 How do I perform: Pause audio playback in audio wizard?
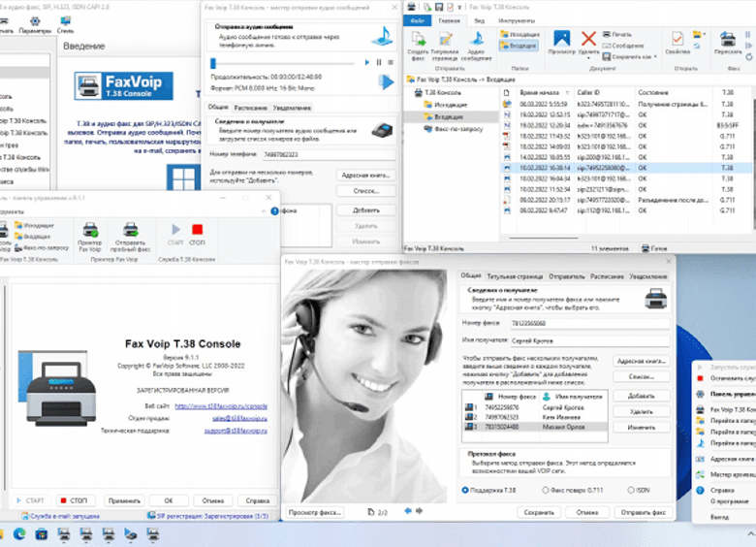pyautogui.click(x=379, y=62)
